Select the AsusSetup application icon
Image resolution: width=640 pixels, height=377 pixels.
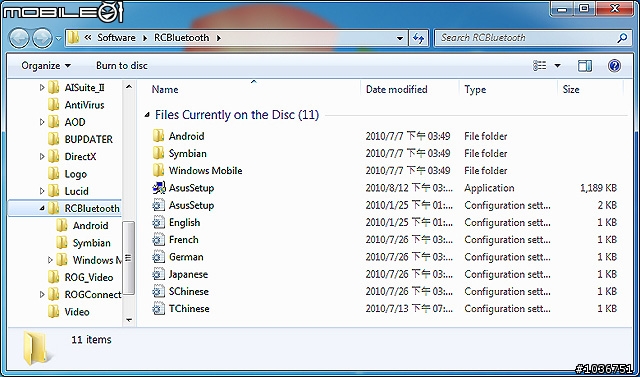(x=158, y=188)
